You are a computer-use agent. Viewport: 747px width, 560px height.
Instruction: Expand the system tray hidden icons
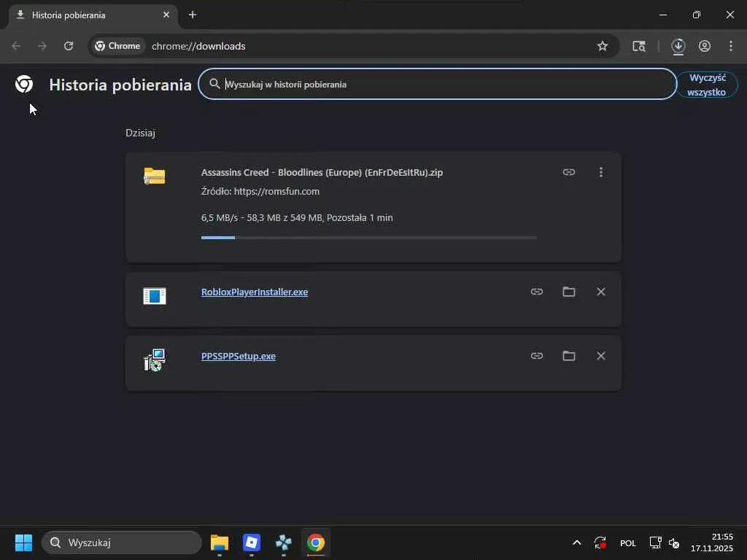tap(576, 542)
